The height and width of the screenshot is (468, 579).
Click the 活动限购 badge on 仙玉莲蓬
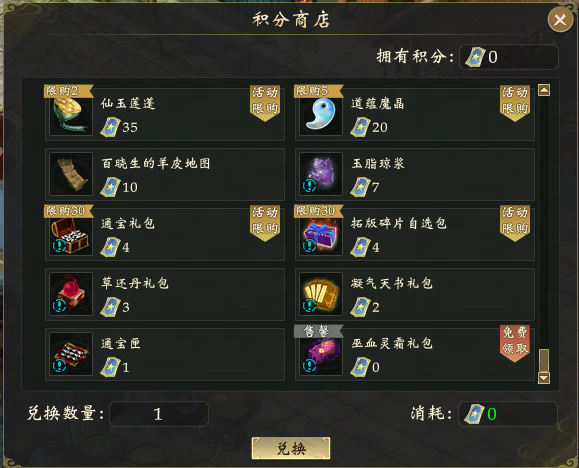(265, 103)
